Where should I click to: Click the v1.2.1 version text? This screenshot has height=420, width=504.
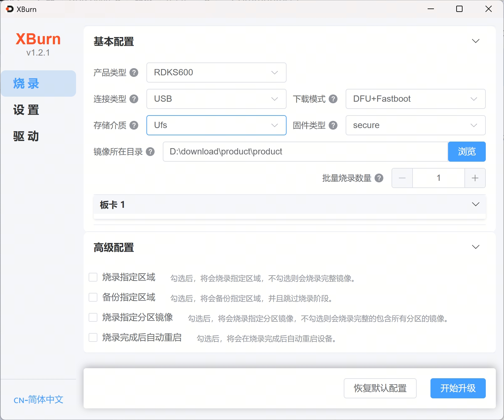click(x=38, y=53)
